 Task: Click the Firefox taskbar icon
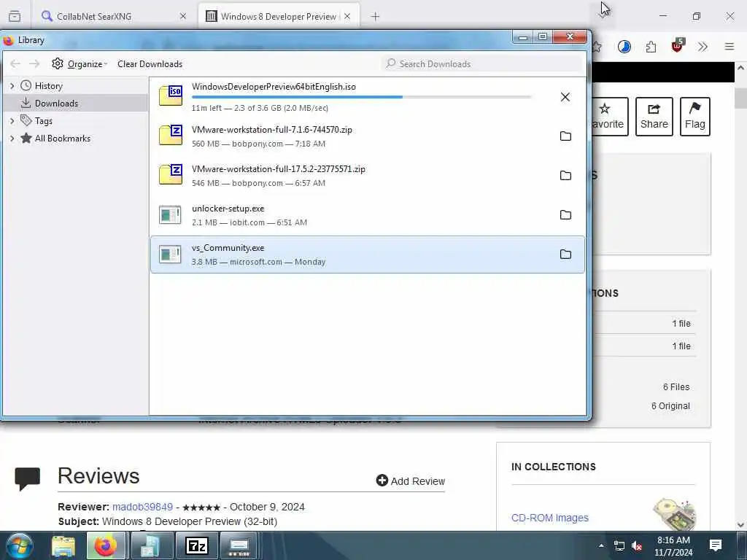[106, 545]
